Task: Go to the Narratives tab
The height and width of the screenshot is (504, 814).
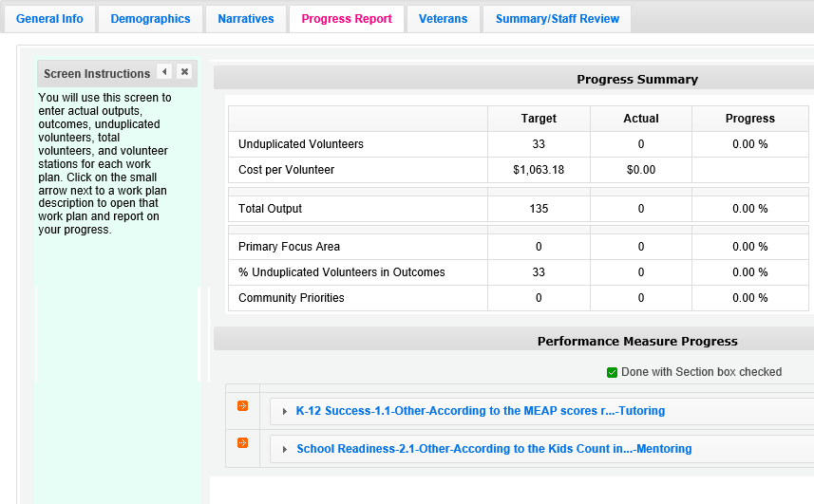Action: click(x=246, y=19)
